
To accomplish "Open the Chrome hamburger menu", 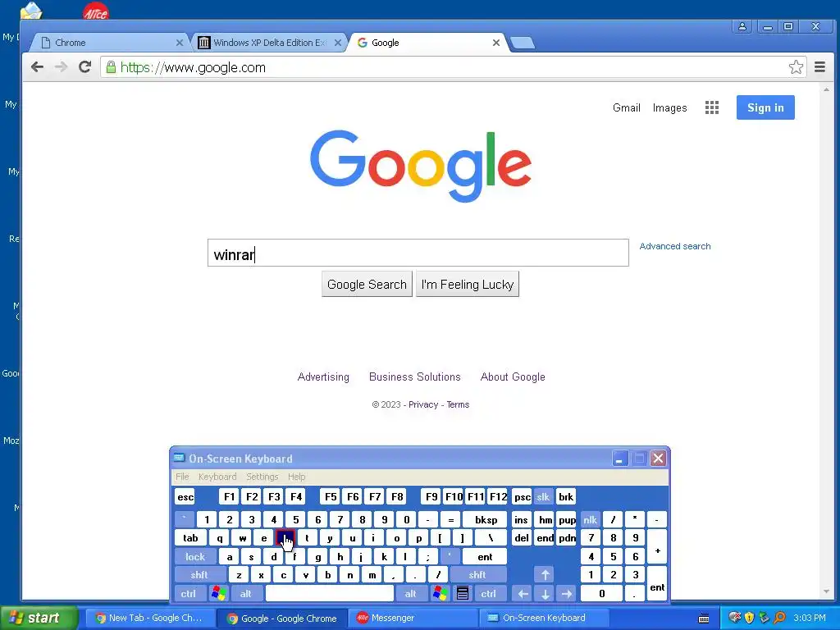I will (819, 67).
